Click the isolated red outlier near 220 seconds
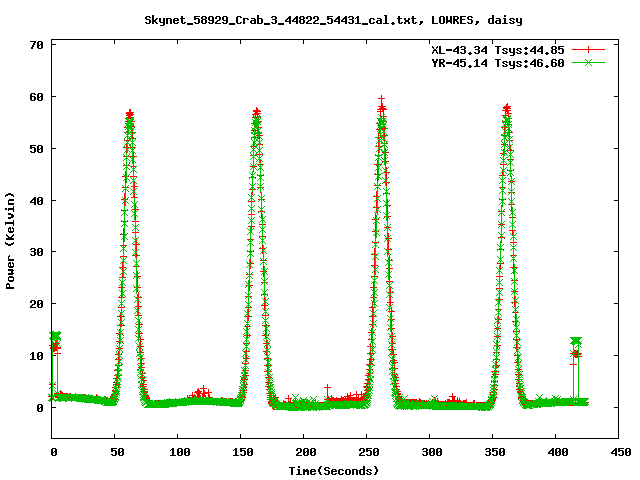This screenshot has height=480, width=640. tap(327, 387)
